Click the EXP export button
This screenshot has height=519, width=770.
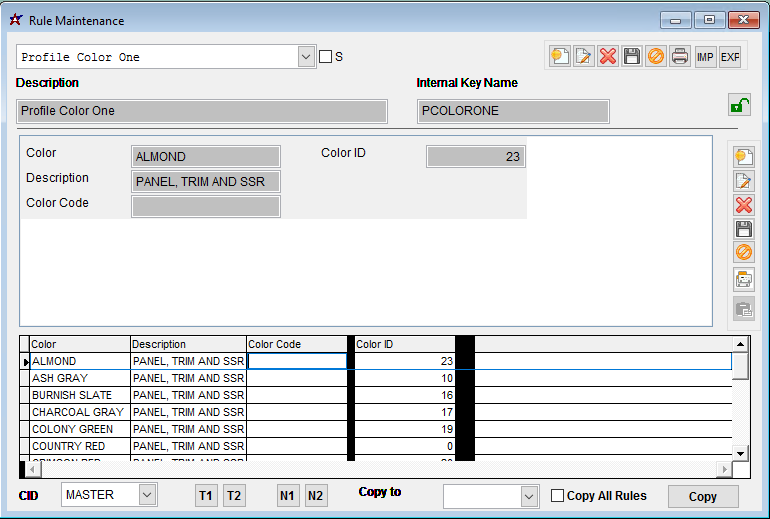730,57
